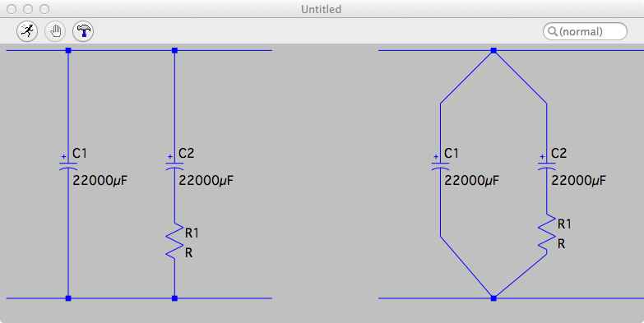
Task: Click the "C2" label in the rectangular circuit
Action: point(186,154)
